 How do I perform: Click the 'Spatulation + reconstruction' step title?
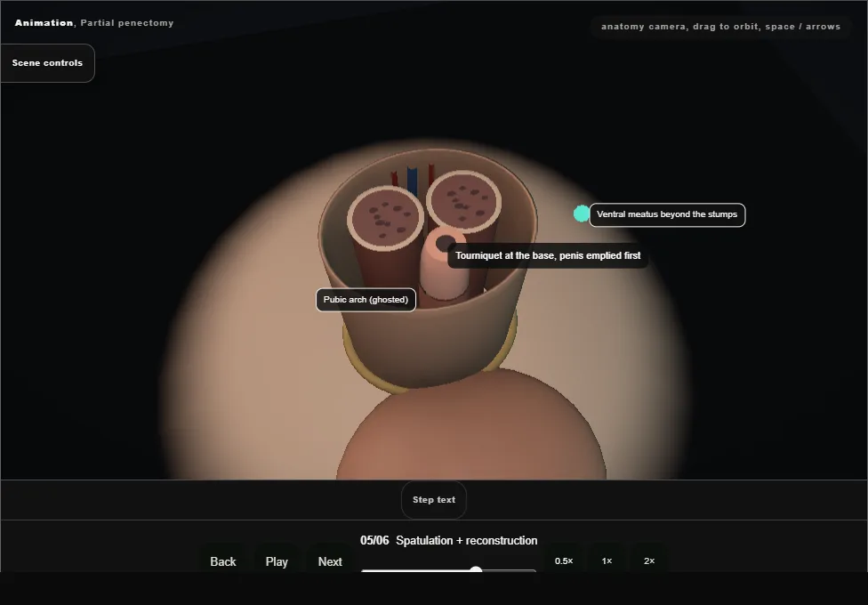pyautogui.click(x=467, y=540)
